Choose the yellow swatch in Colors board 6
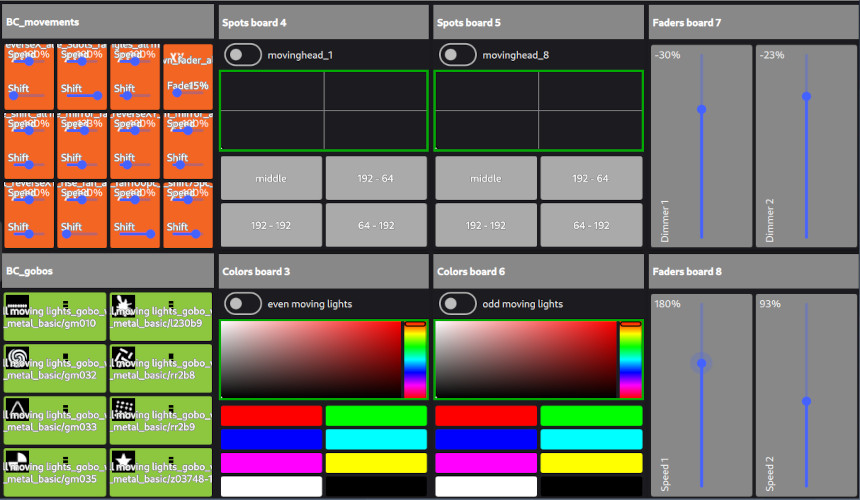The image size is (860, 500). pos(591,462)
